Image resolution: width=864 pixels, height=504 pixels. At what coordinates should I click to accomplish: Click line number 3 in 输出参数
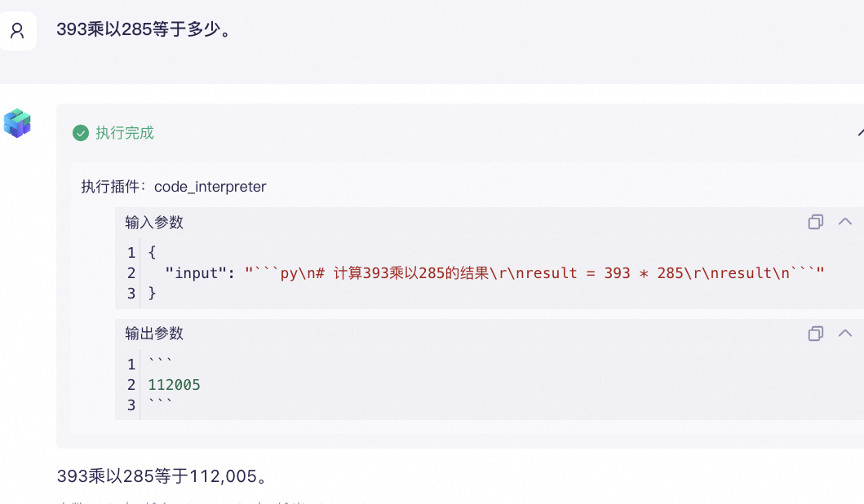(131, 405)
